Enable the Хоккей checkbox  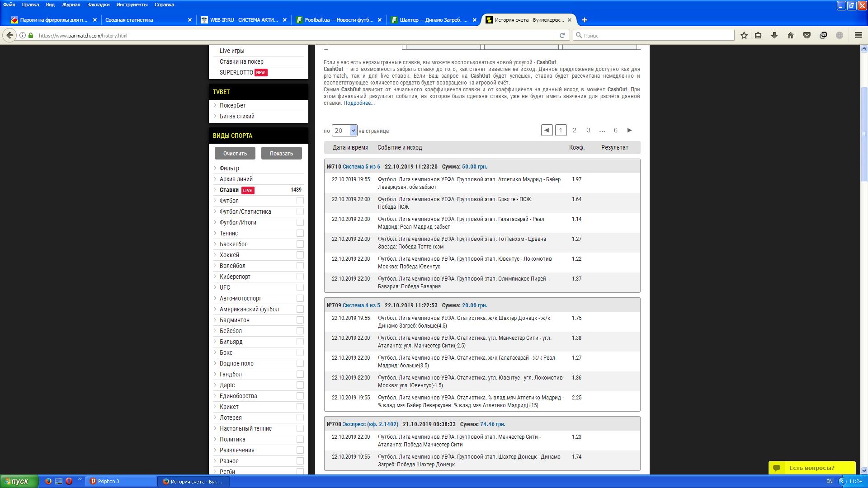point(300,255)
